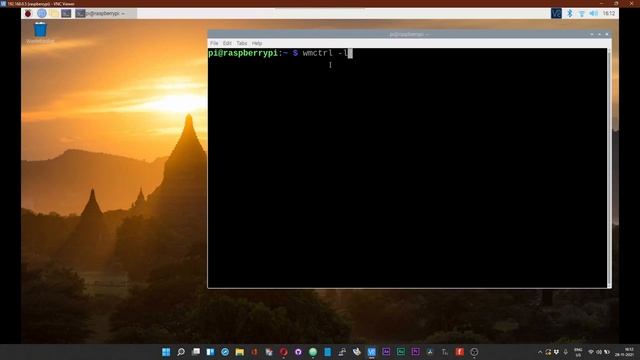Select the pi@raspberrypi taskbar window button
This screenshot has height=360, width=640.
point(106,13)
